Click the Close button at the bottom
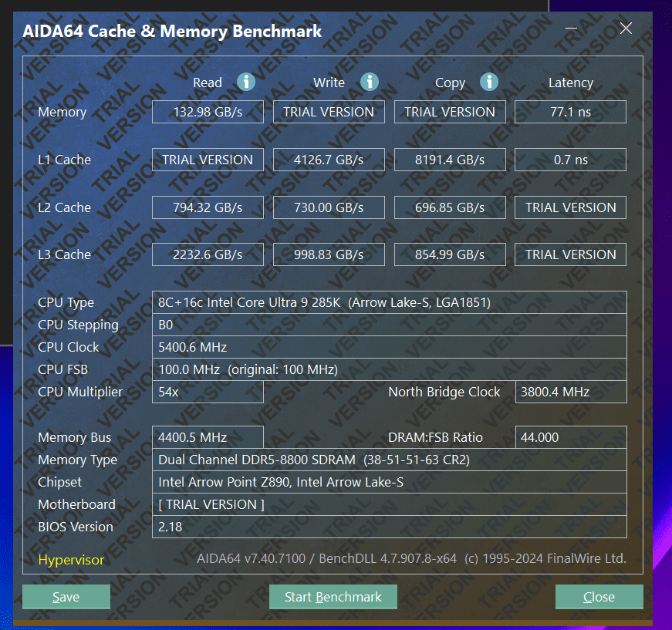The image size is (672, 630). [x=599, y=597]
